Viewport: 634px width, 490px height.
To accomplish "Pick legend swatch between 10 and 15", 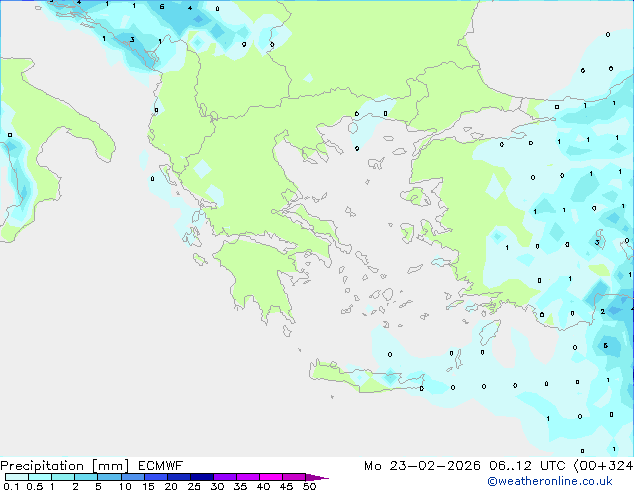I will pos(133,477).
